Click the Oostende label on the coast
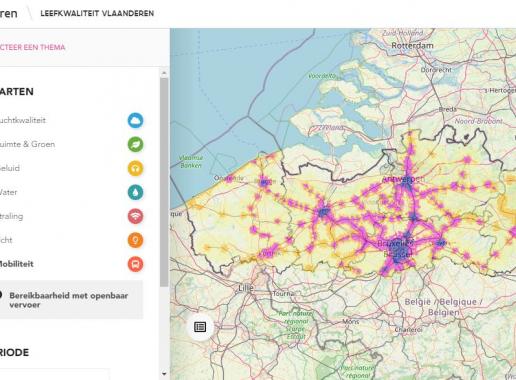The width and height of the screenshot is (516, 380). tap(229, 178)
